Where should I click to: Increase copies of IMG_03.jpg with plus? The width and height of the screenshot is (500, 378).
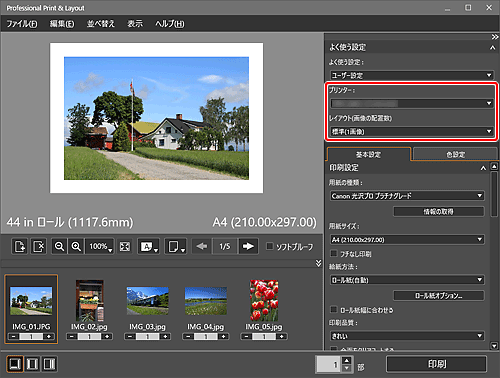165,337
